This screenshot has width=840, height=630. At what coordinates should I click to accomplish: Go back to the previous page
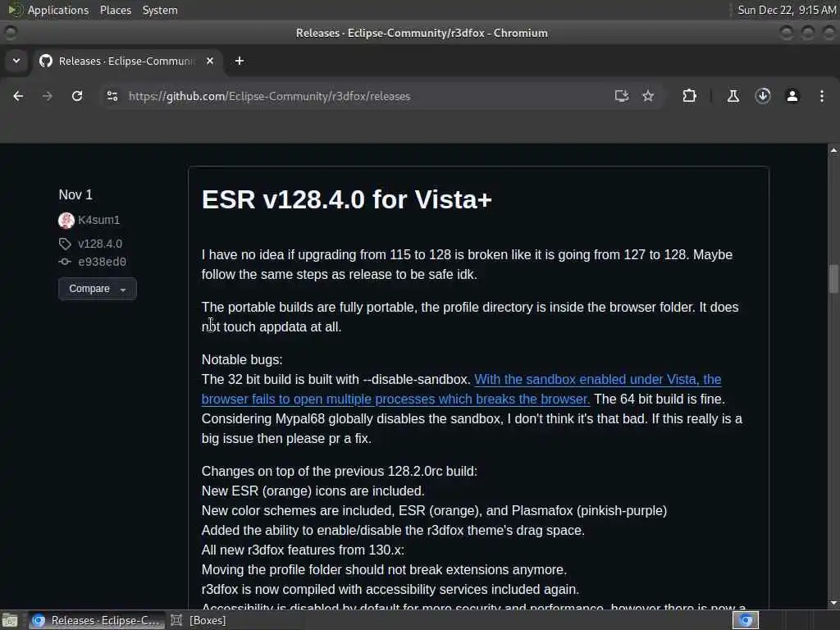[18, 96]
